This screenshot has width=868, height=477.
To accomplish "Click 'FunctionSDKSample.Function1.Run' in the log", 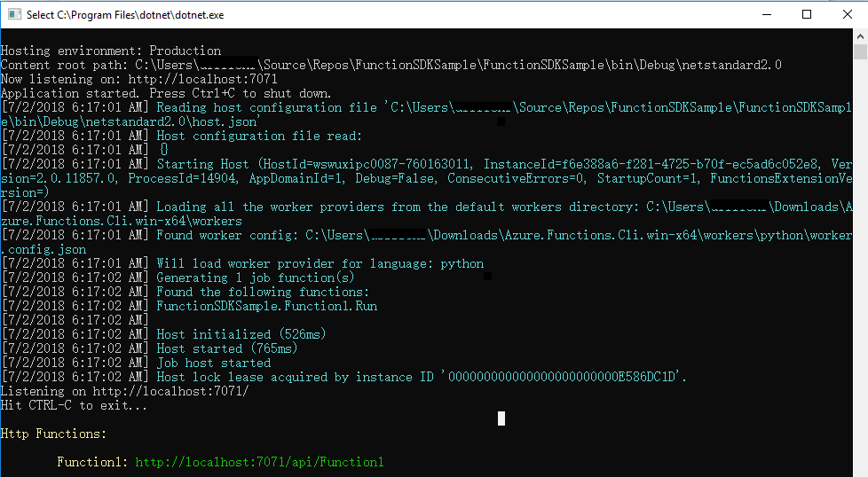I will (266, 306).
